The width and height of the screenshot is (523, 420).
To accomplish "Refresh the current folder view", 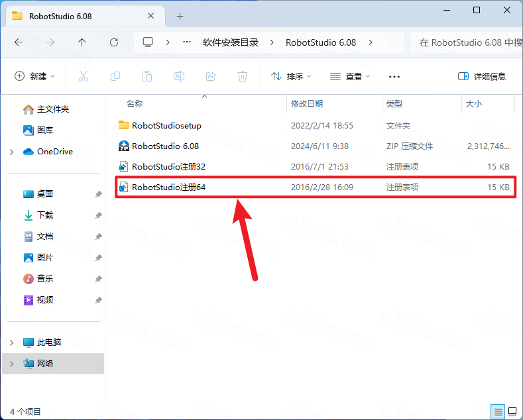I will click(114, 42).
